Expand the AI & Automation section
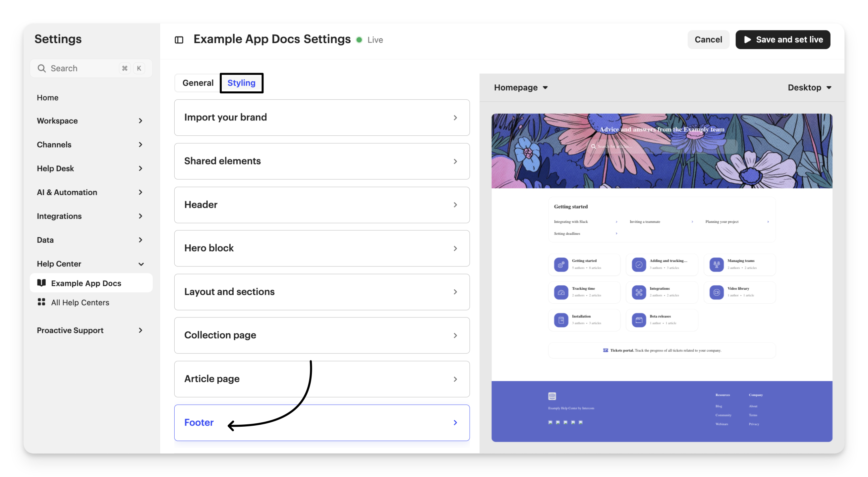868x477 pixels. pos(141,192)
